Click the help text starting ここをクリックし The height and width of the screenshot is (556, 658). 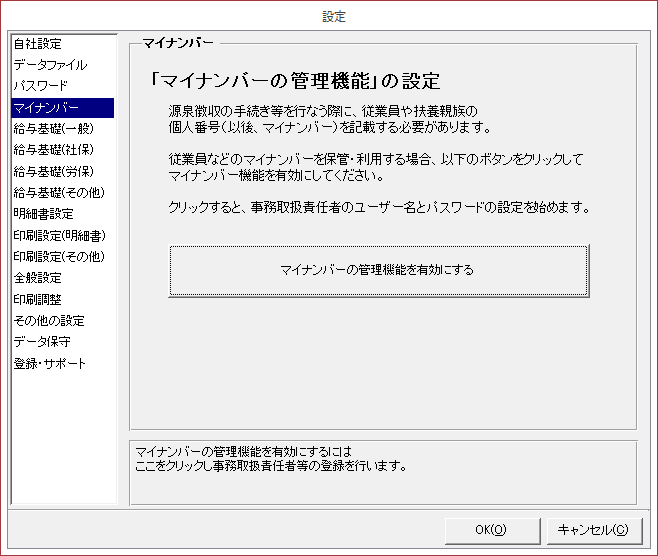pos(271,466)
